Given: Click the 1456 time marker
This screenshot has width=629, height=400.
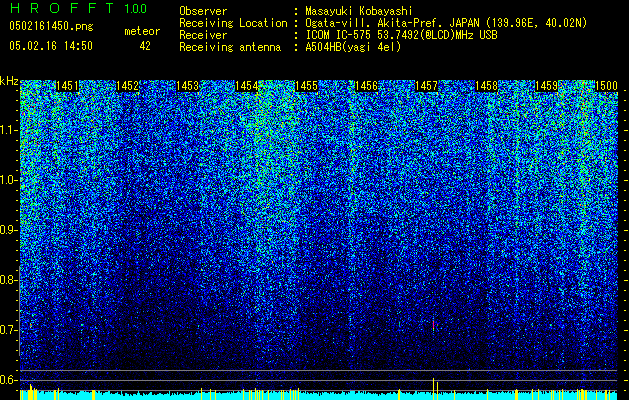Looking at the screenshot, I should coord(366,86).
